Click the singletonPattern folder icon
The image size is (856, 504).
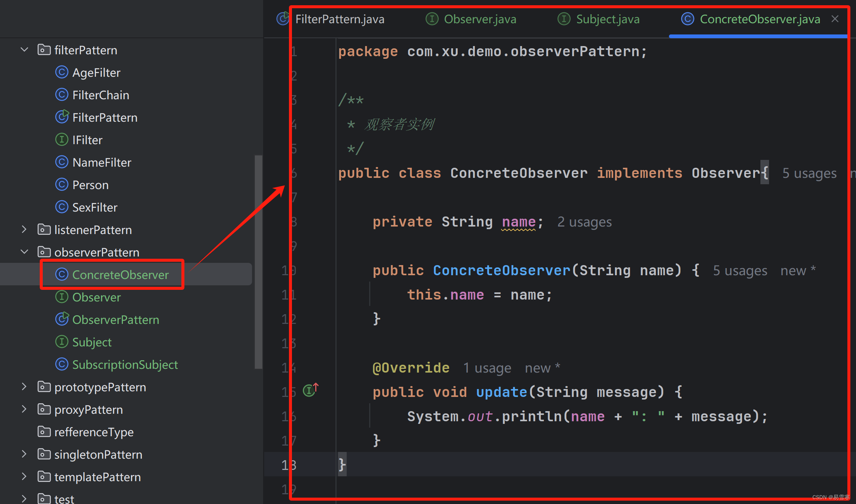click(44, 454)
